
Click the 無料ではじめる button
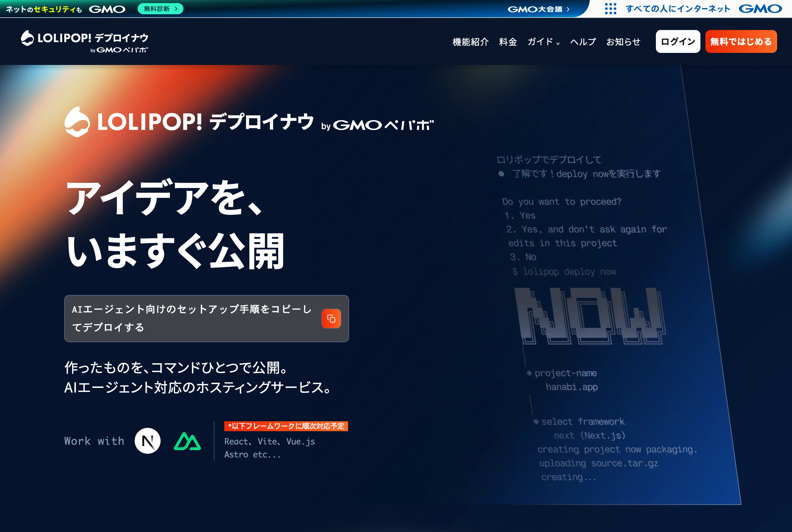pyautogui.click(x=741, y=41)
